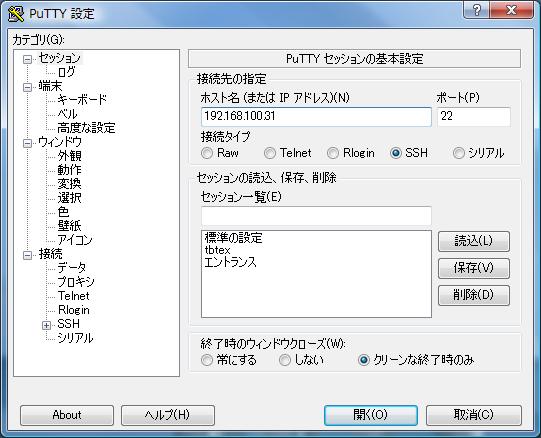
Task: Click the 保存(V) save button
Action: (x=474, y=268)
